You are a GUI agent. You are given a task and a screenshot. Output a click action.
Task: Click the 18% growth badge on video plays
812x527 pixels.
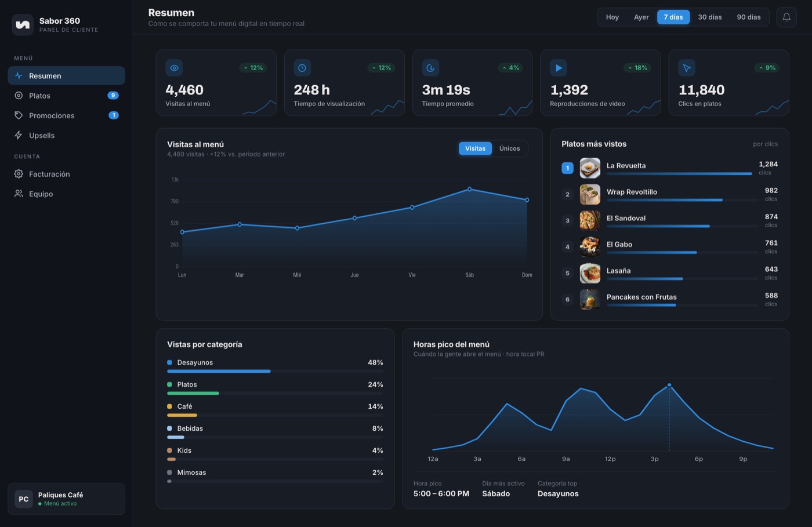637,68
